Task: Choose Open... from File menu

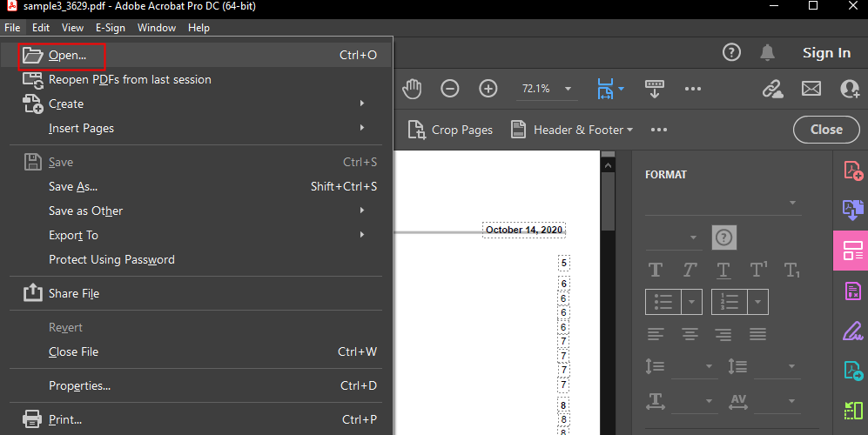Action: coord(197,55)
